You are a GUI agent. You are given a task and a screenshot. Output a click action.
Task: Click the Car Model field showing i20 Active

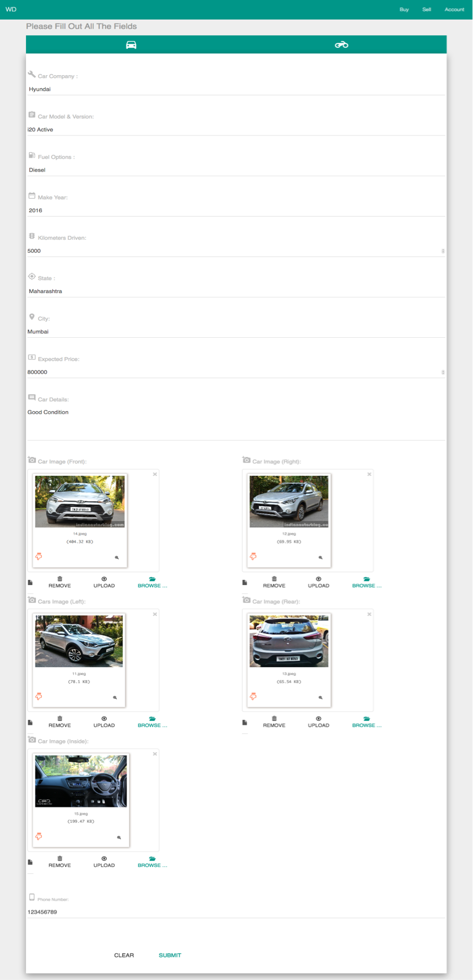236,129
